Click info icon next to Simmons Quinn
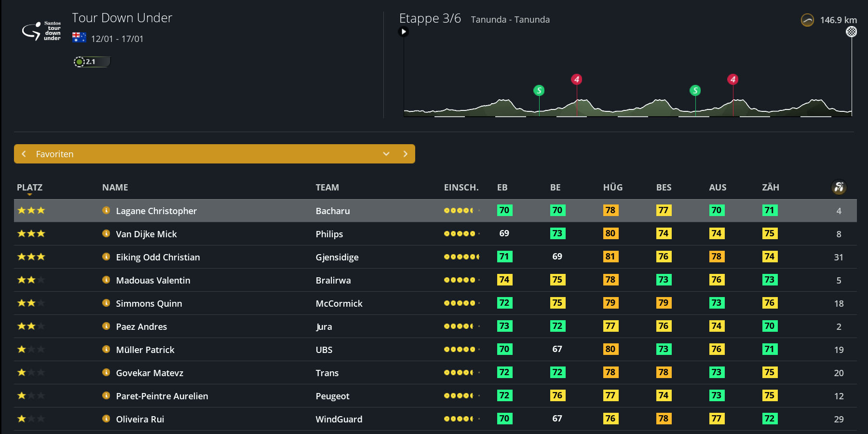The width and height of the screenshot is (868, 434). point(106,303)
